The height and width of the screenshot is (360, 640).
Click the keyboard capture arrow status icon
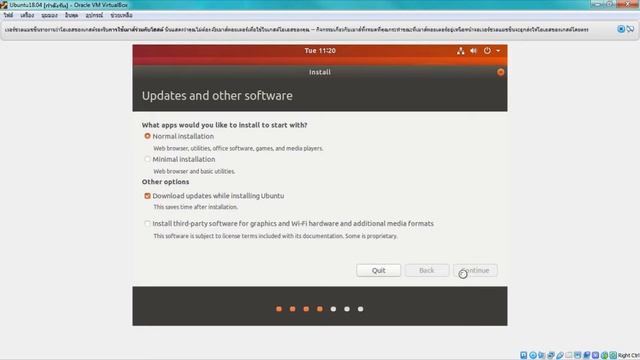click(x=613, y=356)
